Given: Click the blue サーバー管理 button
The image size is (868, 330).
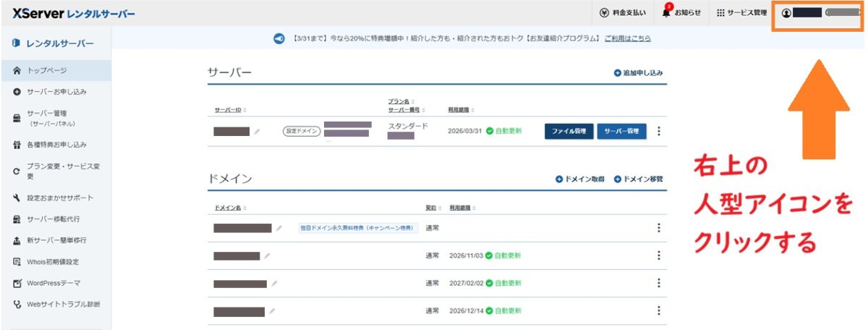Looking at the screenshot, I should point(622,131).
